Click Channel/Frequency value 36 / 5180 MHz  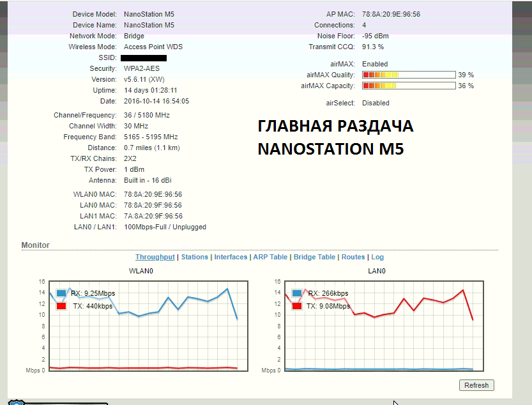(x=147, y=115)
